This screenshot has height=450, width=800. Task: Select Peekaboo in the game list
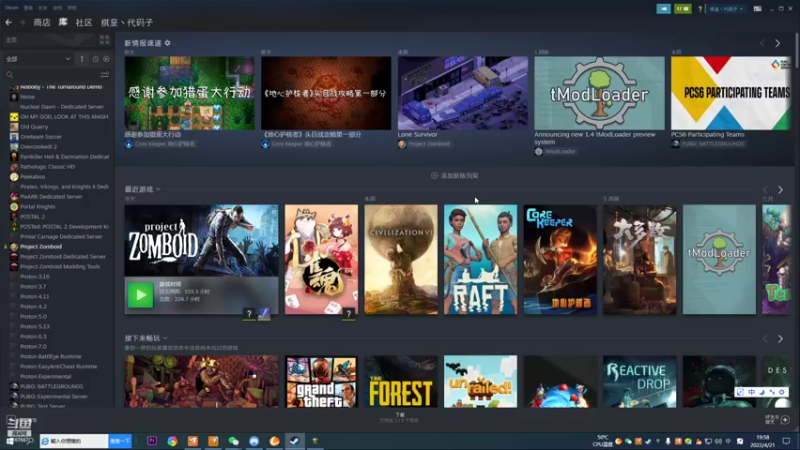click(x=33, y=177)
